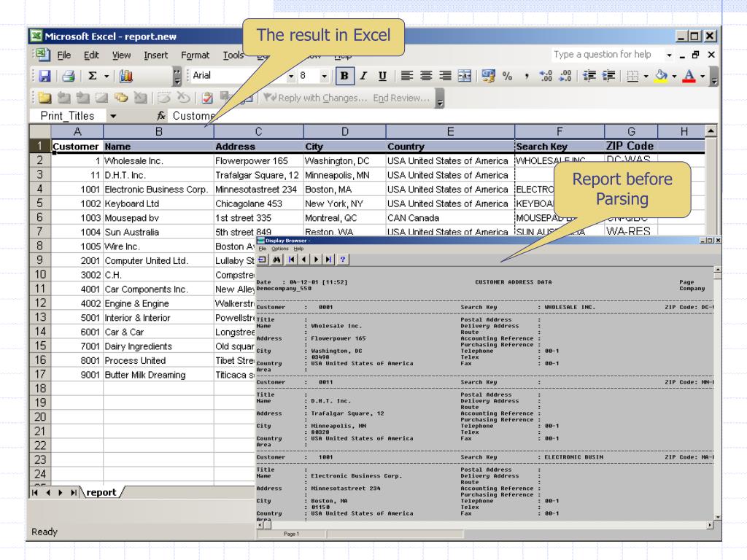Jump to last page in Display Browser
Screen dimensions: 747x560
[x=329, y=260]
